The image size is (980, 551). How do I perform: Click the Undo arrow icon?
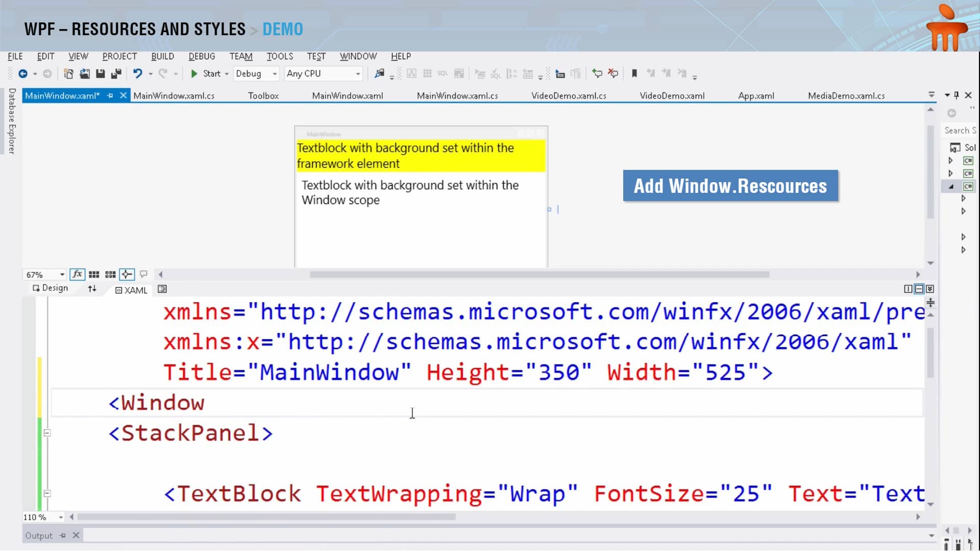click(x=137, y=73)
